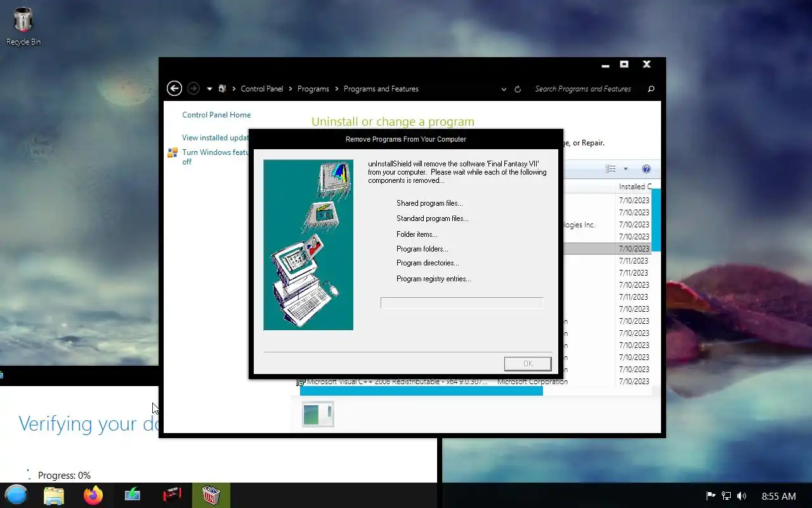
Task: Click the forward navigation arrow
Action: click(193, 89)
